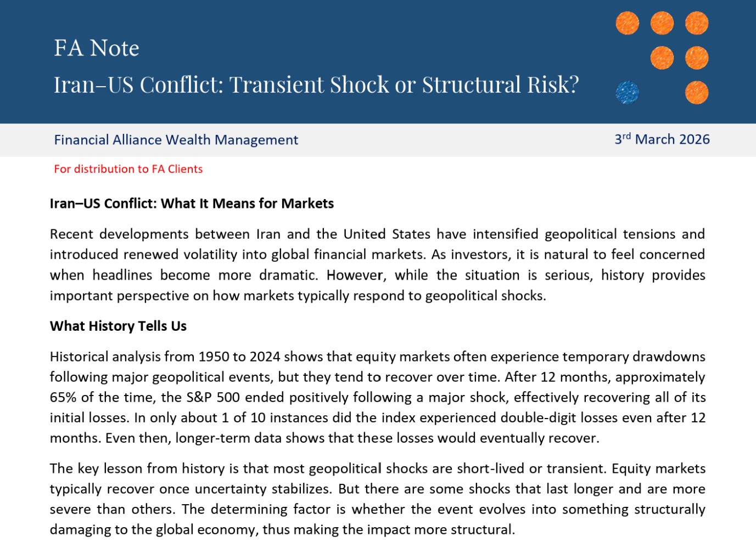Viewport: 756px width, 548px height.
Task: Click the top-right orange dot in the logo
Action: pos(696,23)
